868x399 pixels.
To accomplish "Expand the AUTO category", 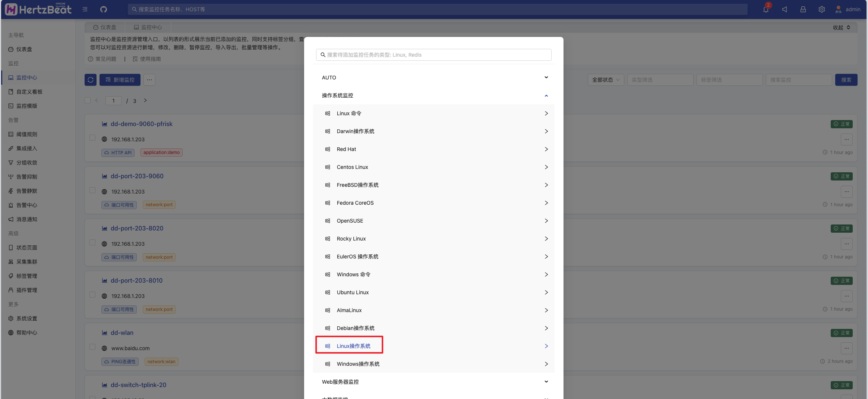I will (x=433, y=78).
